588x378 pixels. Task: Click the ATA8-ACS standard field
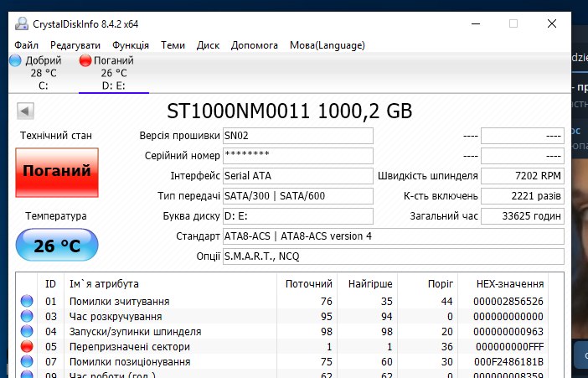394,236
